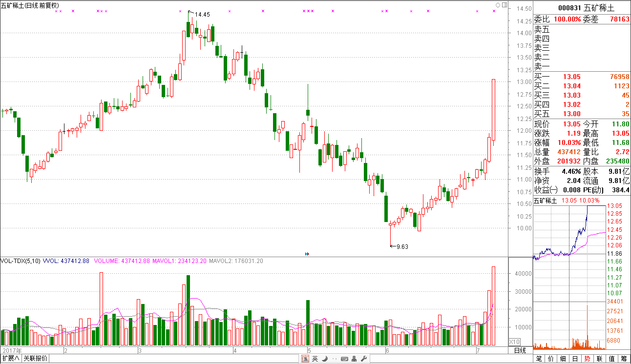Click the diamond icon atop the chart
631x364 pixels.
point(498,5)
